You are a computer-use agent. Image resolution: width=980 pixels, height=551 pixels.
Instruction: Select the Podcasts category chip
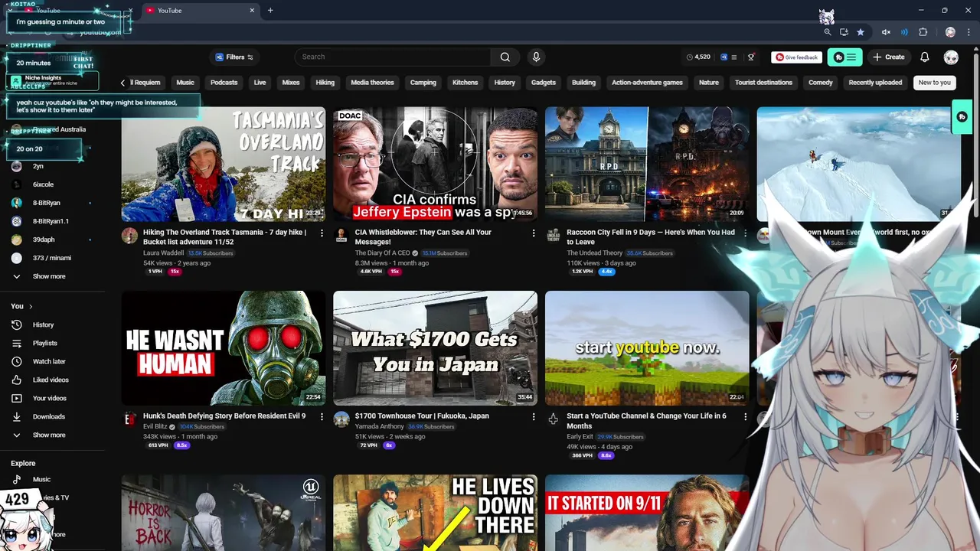pyautogui.click(x=224, y=83)
